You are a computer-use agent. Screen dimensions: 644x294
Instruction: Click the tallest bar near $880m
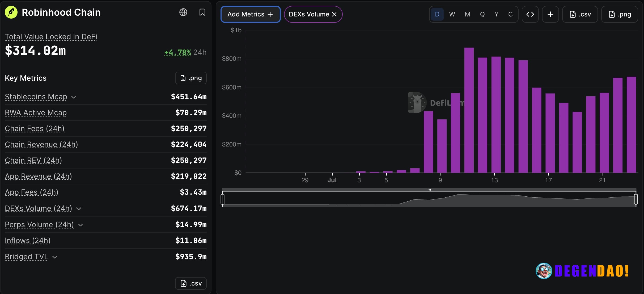click(x=469, y=110)
